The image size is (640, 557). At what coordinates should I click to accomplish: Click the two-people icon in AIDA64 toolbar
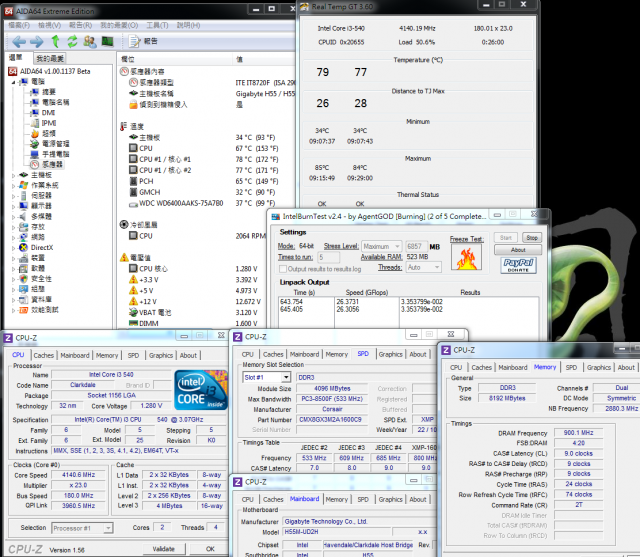[90, 41]
